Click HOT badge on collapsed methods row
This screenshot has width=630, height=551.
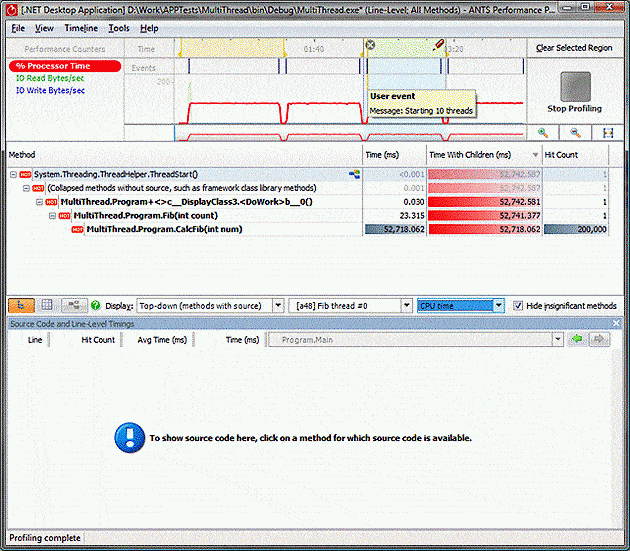[38, 188]
